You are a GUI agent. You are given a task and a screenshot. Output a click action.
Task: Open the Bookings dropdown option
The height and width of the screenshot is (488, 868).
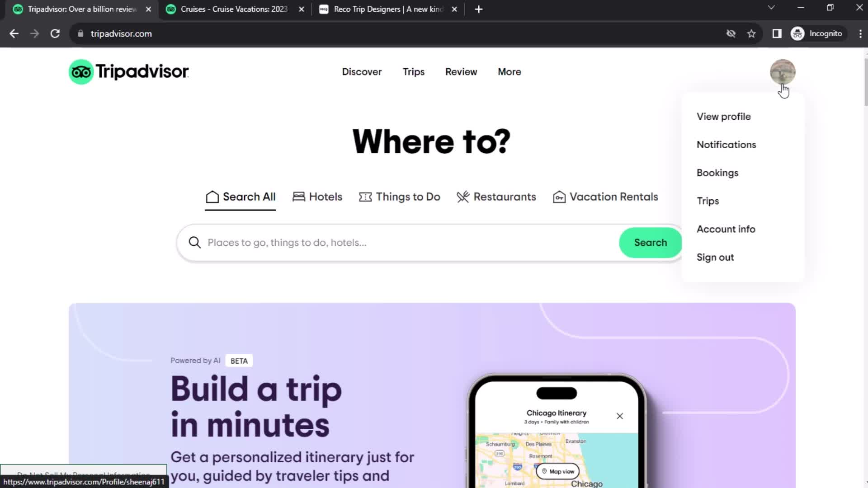718,173
